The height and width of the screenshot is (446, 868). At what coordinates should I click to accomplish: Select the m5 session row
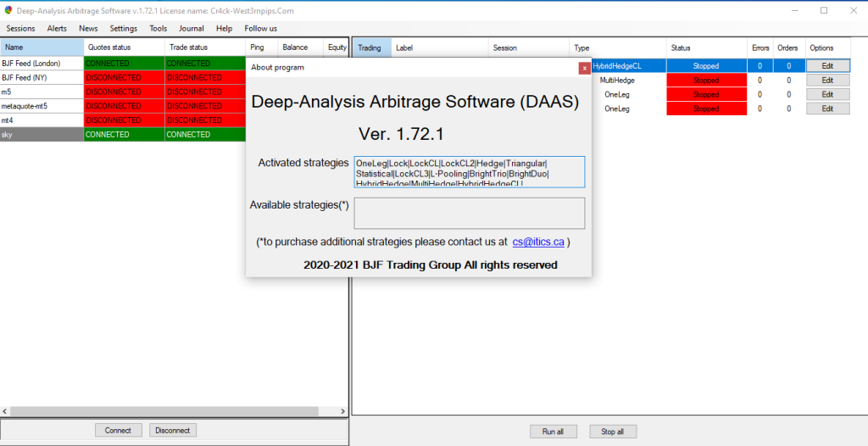(x=42, y=92)
